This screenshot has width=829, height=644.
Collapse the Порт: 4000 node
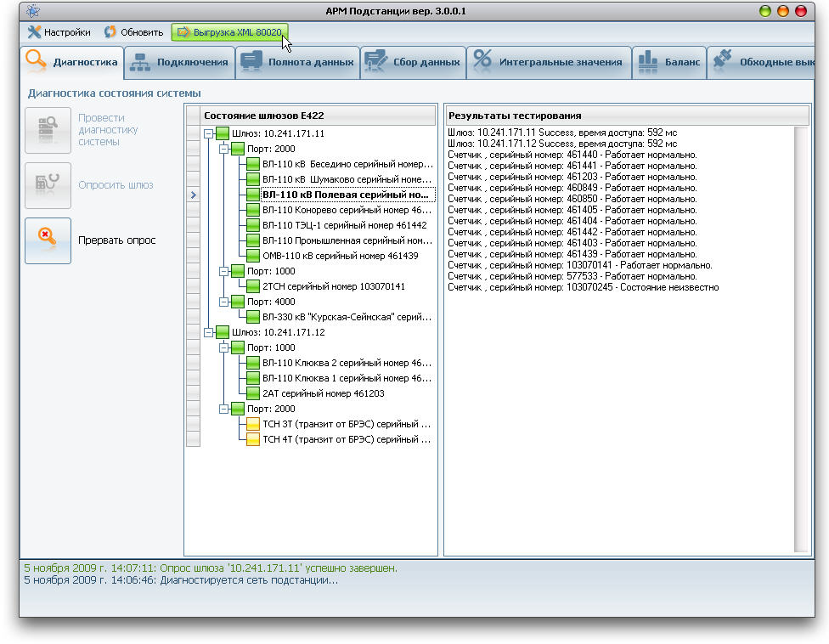coord(224,302)
